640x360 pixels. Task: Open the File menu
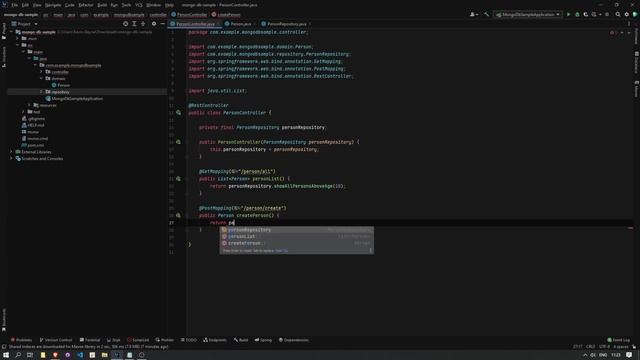click(x=15, y=5)
